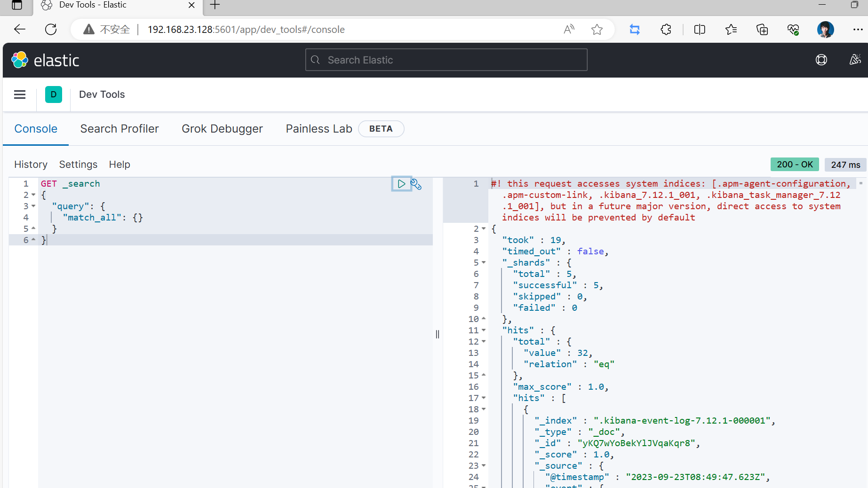The width and height of the screenshot is (868, 488).
Task: Select the Dev Tools - Elastic browser tab
Action: click(118, 5)
